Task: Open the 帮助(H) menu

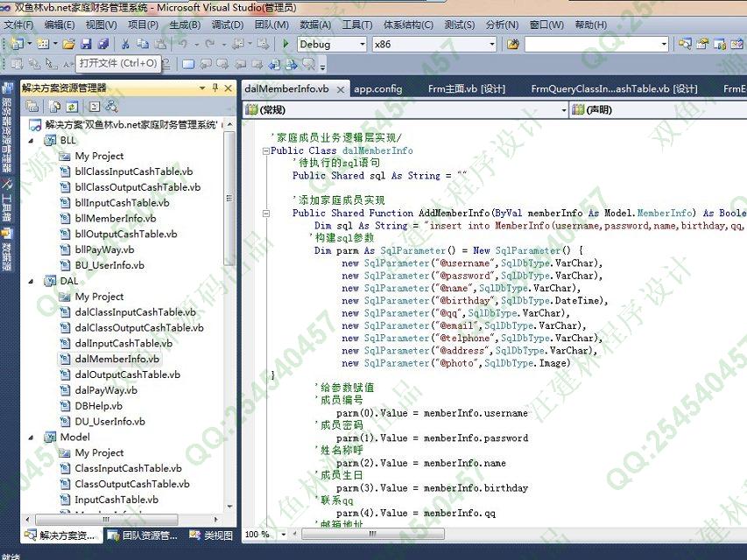Action: [x=591, y=24]
